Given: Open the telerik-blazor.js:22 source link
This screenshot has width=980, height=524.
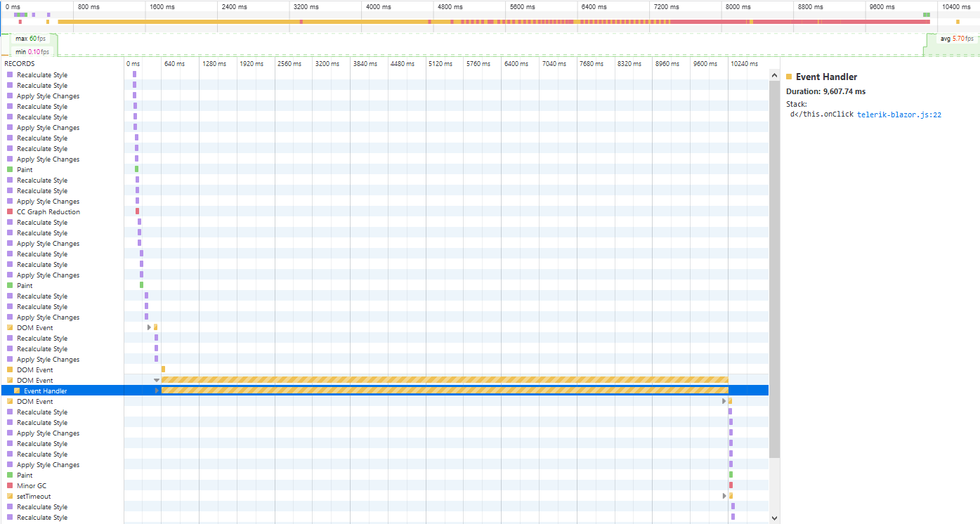Looking at the screenshot, I should coord(899,114).
